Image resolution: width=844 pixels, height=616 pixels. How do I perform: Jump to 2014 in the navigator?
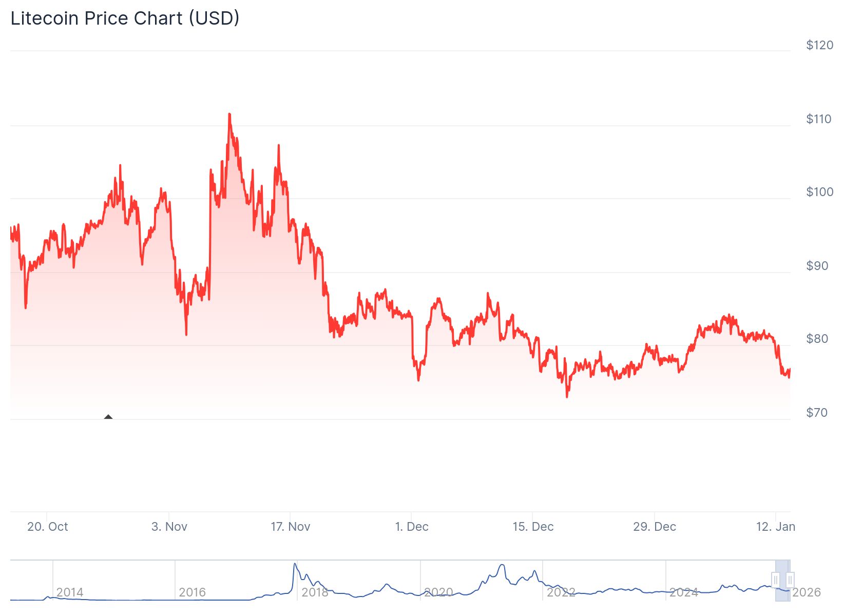click(x=70, y=592)
